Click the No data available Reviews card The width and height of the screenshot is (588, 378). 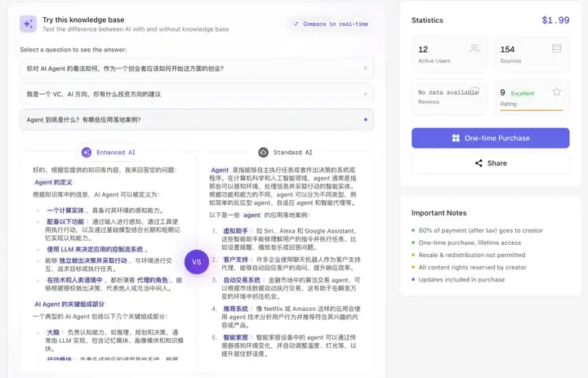tap(449, 97)
